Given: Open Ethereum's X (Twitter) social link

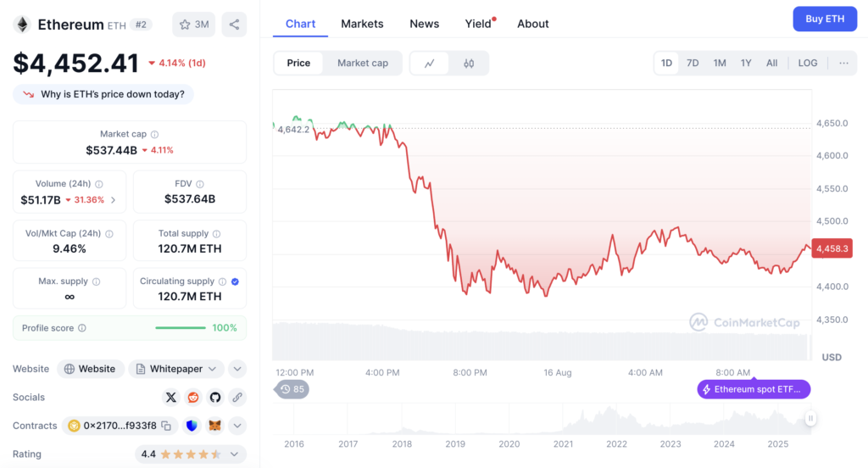Looking at the screenshot, I should click(171, 397).
